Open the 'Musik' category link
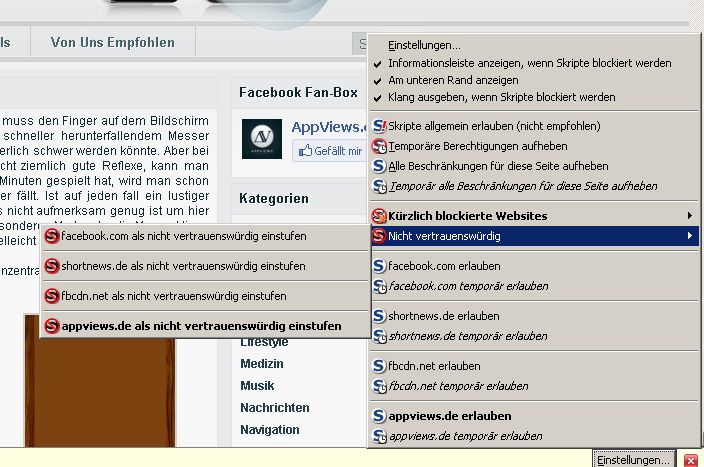The image size is (704, 467). [257, 386]
